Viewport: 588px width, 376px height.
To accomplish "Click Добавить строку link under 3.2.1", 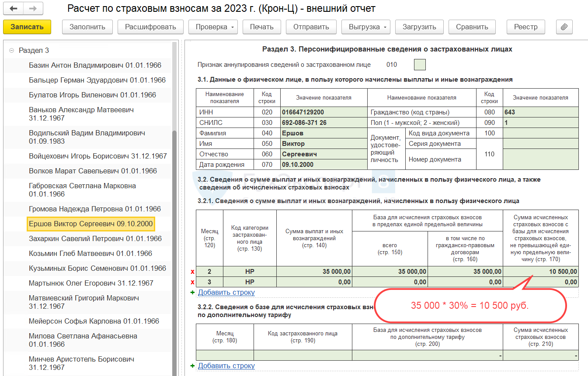I will click(x=226, y=293).
